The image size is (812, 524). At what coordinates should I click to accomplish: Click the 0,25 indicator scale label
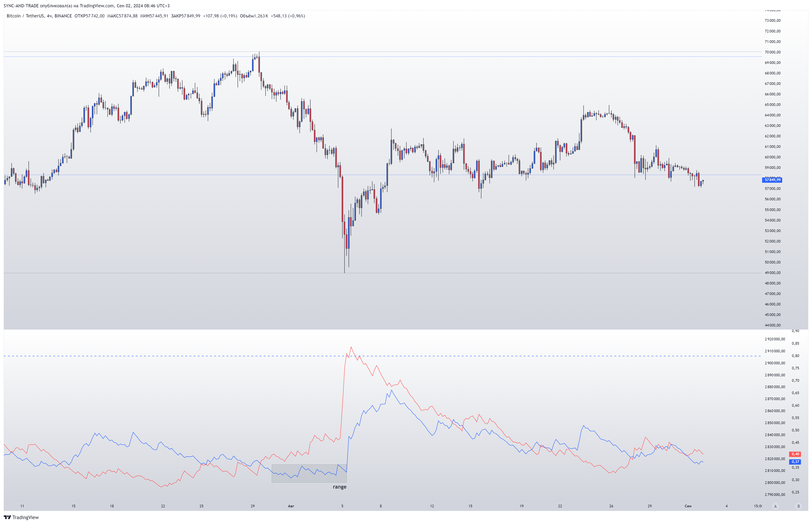[x=795, y=492]
